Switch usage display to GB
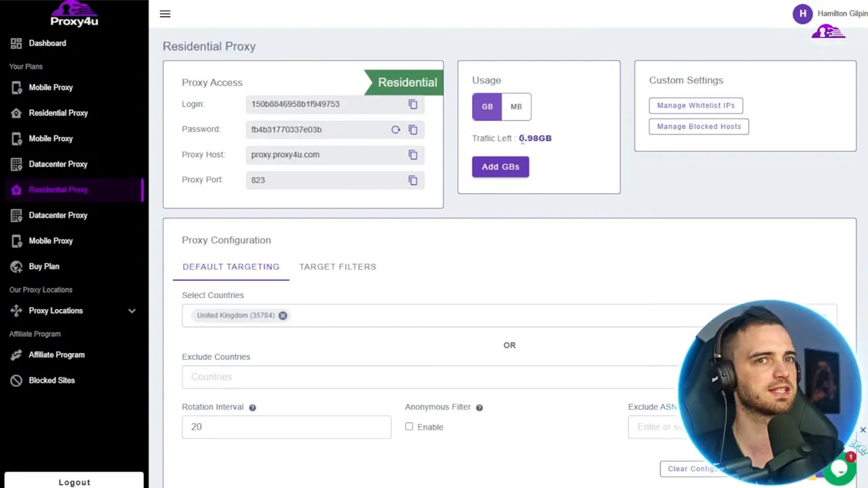Viewport: 868px width, 488px height. click(487, 106)
